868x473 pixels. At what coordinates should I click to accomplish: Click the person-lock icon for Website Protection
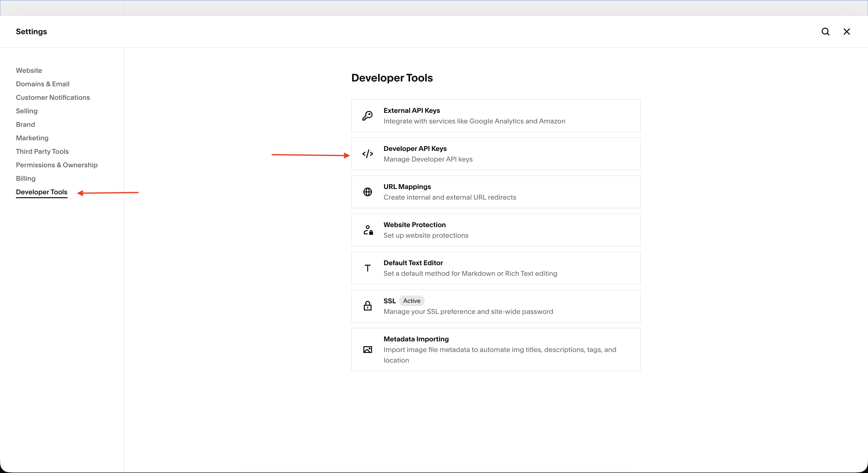(x=368, y=230)
